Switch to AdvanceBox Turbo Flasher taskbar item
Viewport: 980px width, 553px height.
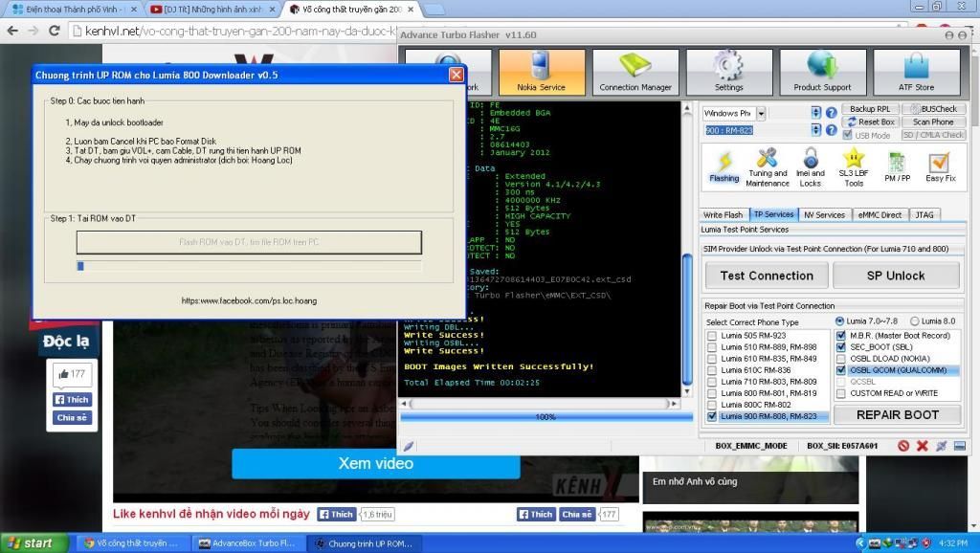tap(247, 543)
